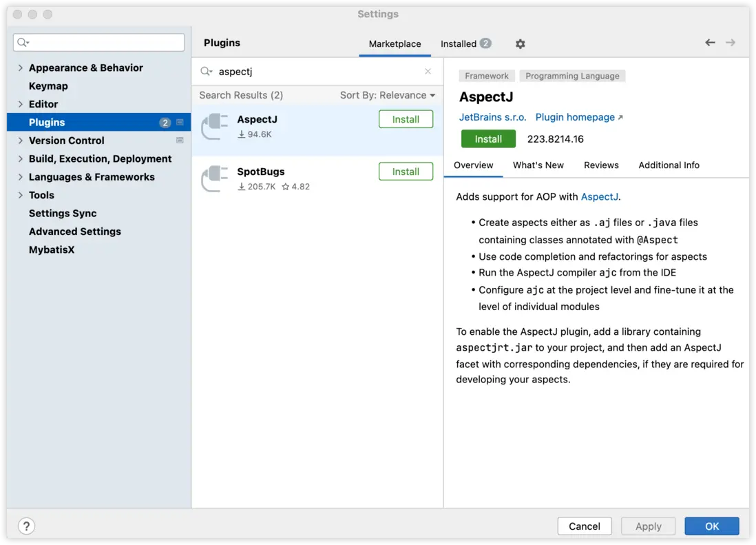Screen dimensions: 756x545
Task: Expand the Editor section
Action: point(20,104)
